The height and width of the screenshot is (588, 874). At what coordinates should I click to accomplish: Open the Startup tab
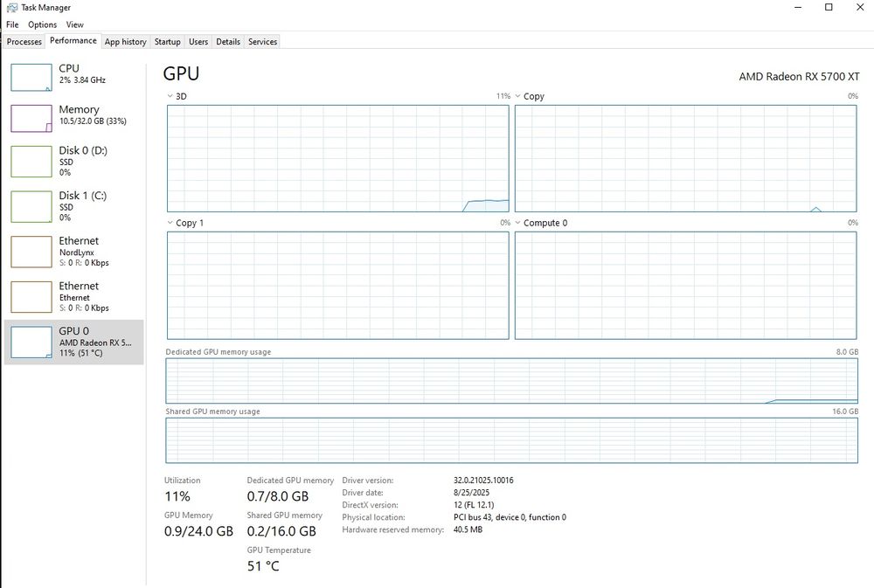[167, 42]
